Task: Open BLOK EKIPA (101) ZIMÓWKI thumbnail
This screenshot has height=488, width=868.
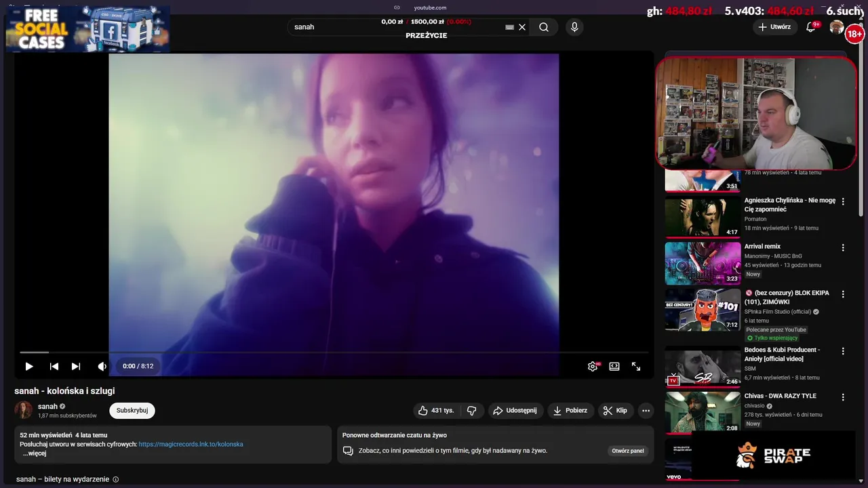Action: coord(703,310)
